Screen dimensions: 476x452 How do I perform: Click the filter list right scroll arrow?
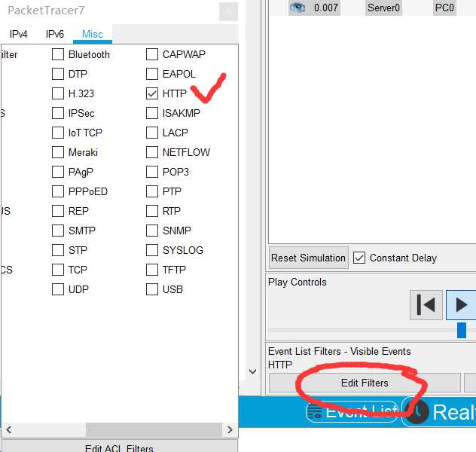(230, 429)
